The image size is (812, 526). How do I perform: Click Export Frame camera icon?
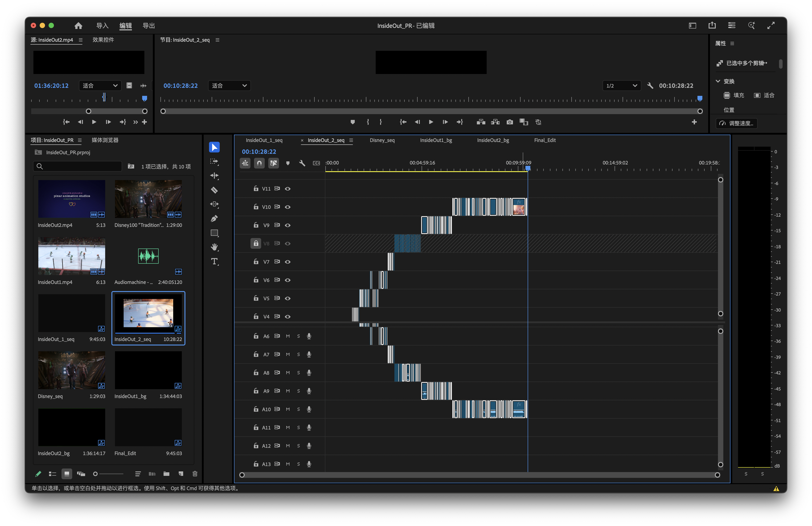(510, 122)
